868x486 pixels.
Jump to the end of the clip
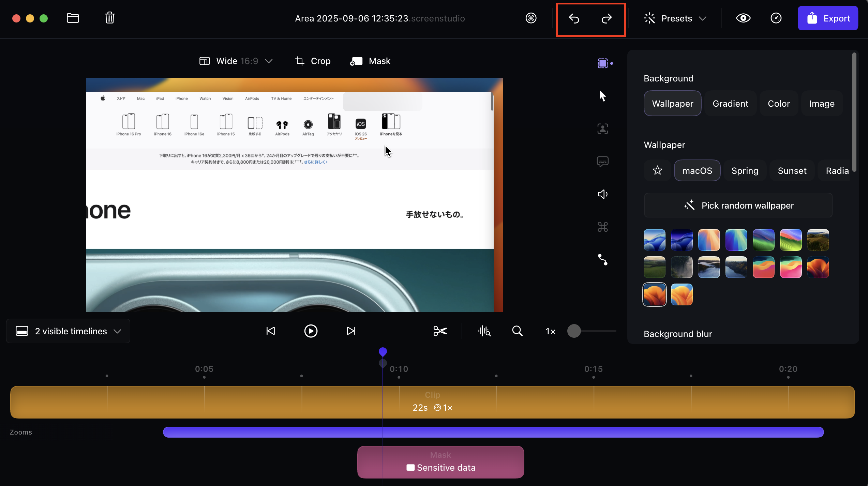click(351, 331)
